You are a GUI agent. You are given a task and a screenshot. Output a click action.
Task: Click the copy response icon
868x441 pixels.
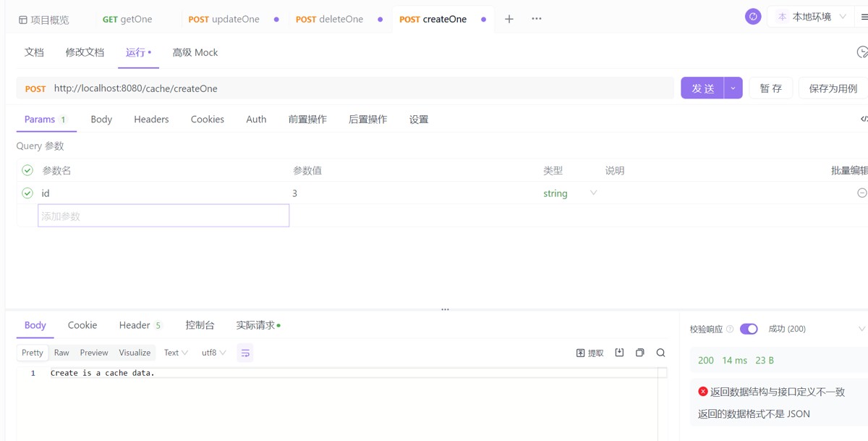point(640,353)
